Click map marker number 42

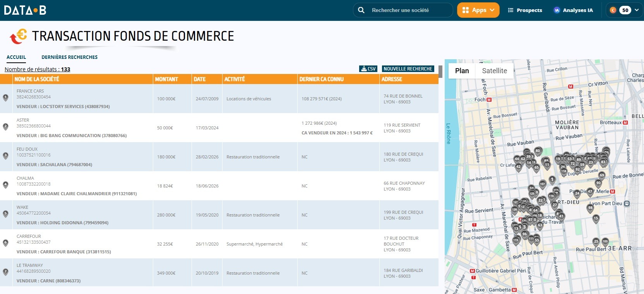pyautogui.click(x=518, y=167)
